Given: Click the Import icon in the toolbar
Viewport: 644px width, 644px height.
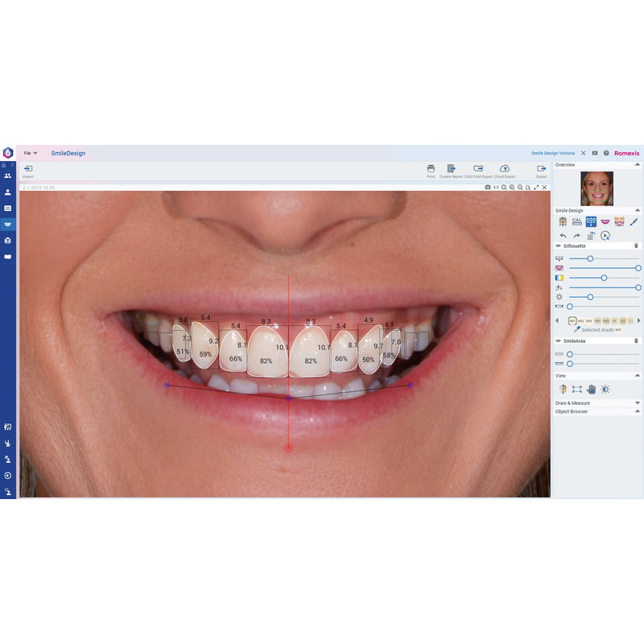Looking at the screenshot, I should 28,169.
